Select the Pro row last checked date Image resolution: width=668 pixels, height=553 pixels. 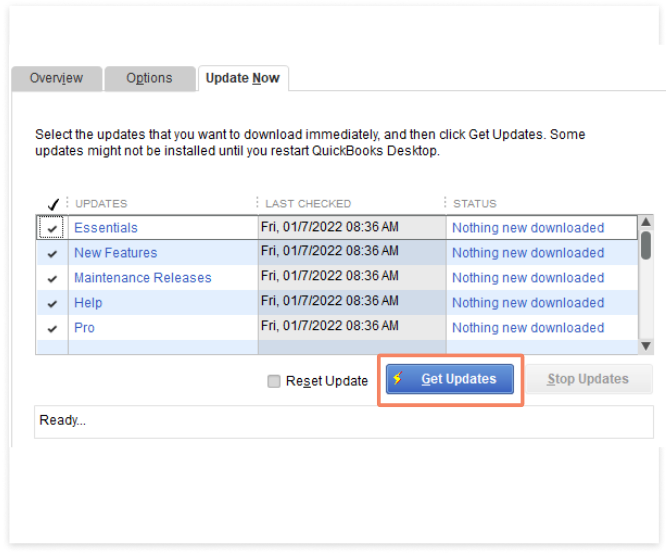[352, 327]
